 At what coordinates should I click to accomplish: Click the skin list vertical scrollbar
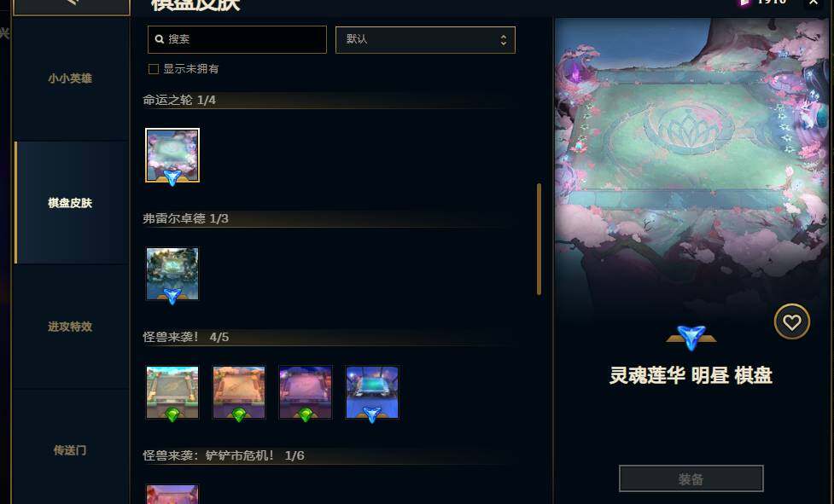[539, 239]
